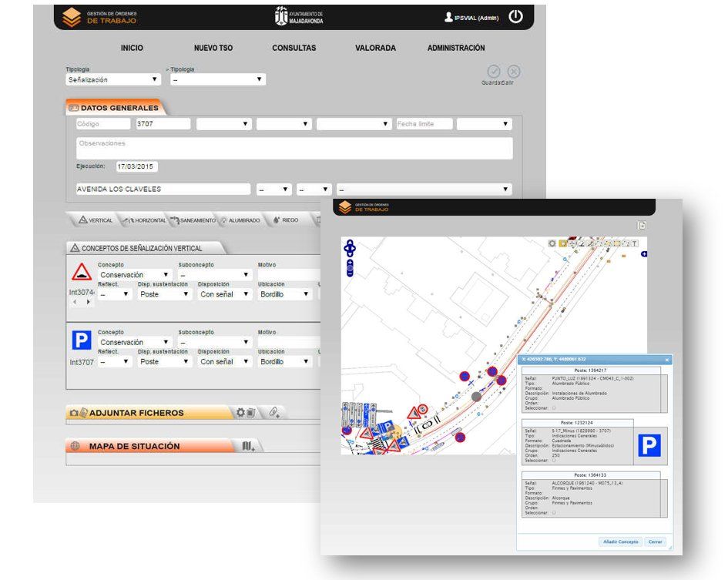Open first Concepto Conservación dropdown for Int3074
Viewport: 728px width, 580px height.
pos(135,274)
